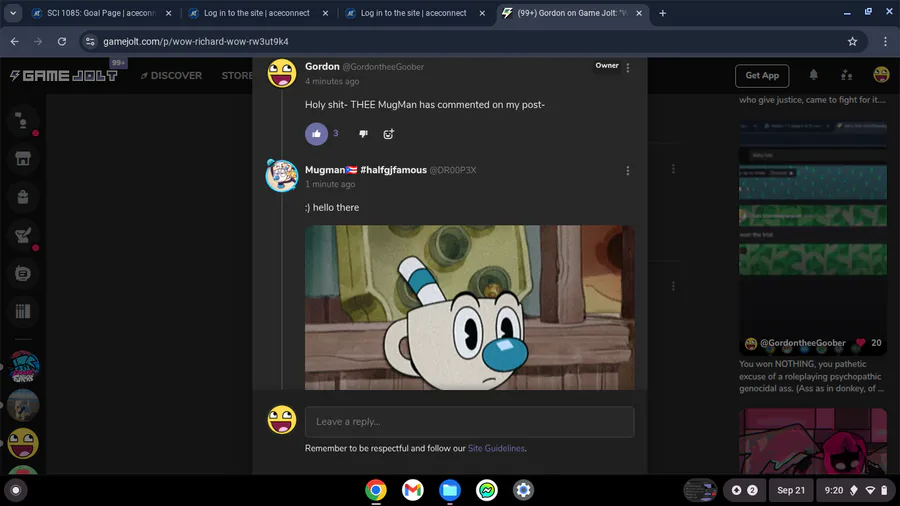Open backpack sidebar icon
The width and height of the screenshot is (900, 506).
coord(23,197)
